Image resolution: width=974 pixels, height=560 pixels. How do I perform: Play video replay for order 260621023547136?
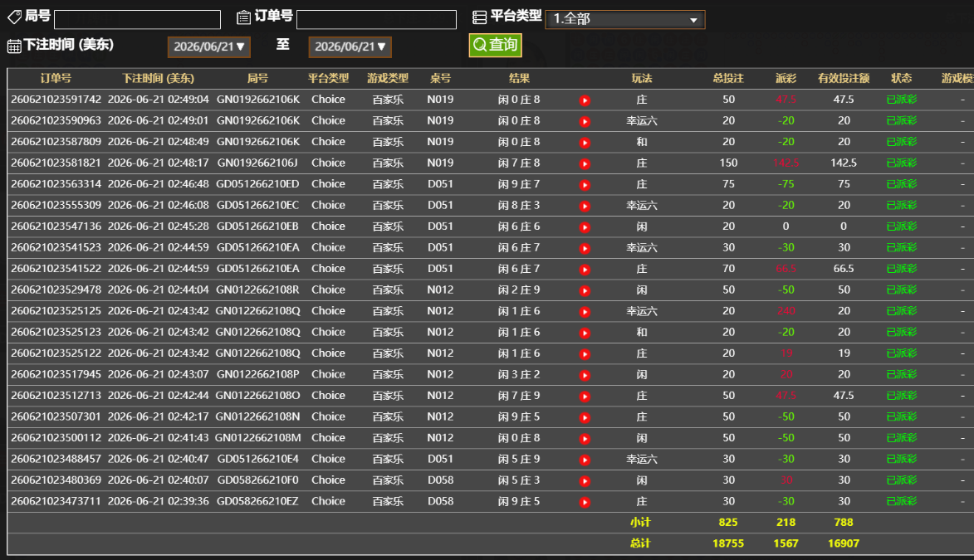point(585,227)
